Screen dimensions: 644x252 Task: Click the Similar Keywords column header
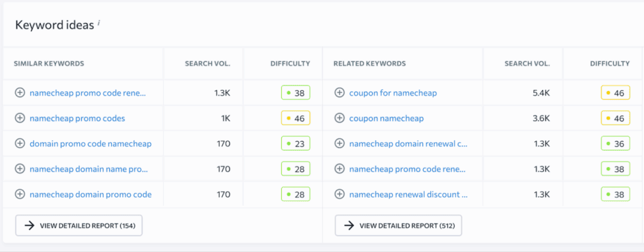pyautogui.click(x=49, y=63)
